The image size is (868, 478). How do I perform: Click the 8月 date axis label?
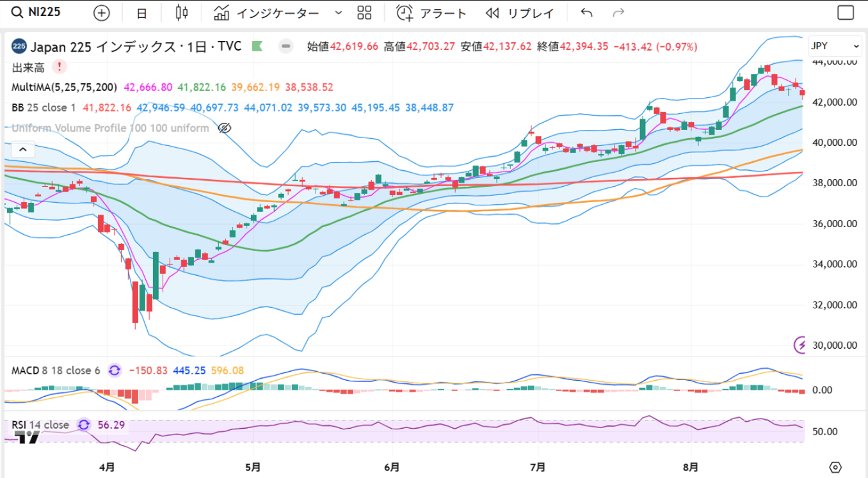691,466
